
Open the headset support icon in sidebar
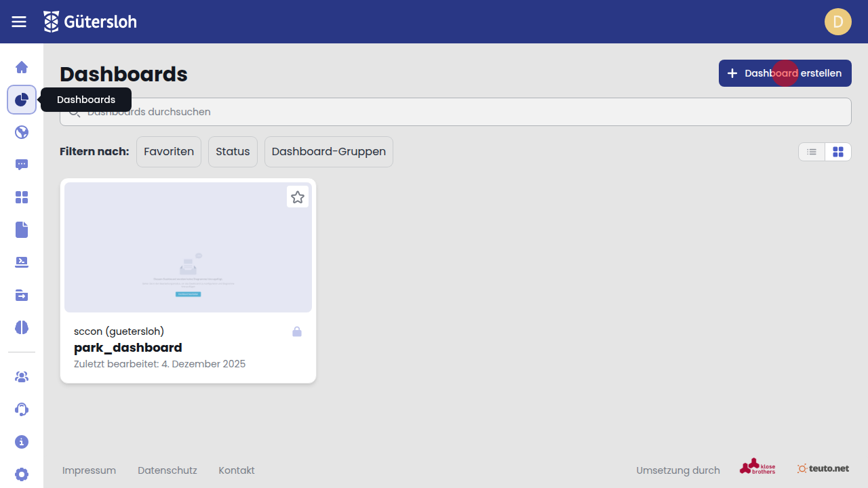[x=22, y=409]
